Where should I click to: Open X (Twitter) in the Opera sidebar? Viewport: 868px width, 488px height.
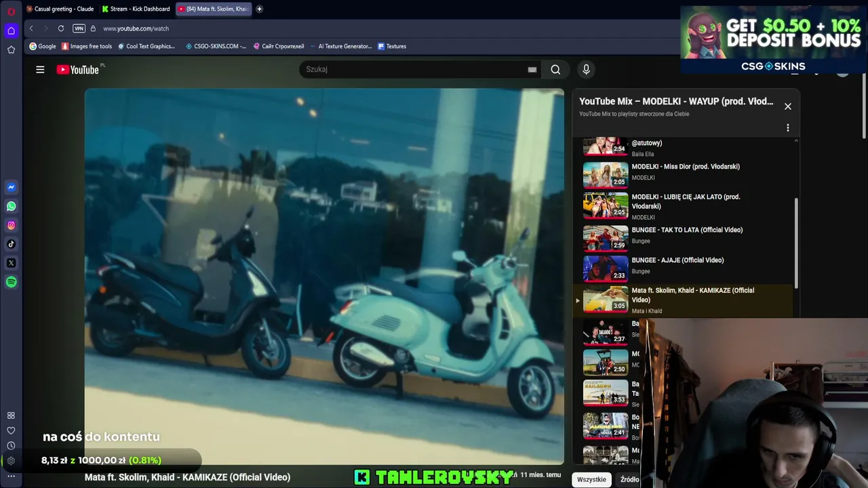(11, 263)
